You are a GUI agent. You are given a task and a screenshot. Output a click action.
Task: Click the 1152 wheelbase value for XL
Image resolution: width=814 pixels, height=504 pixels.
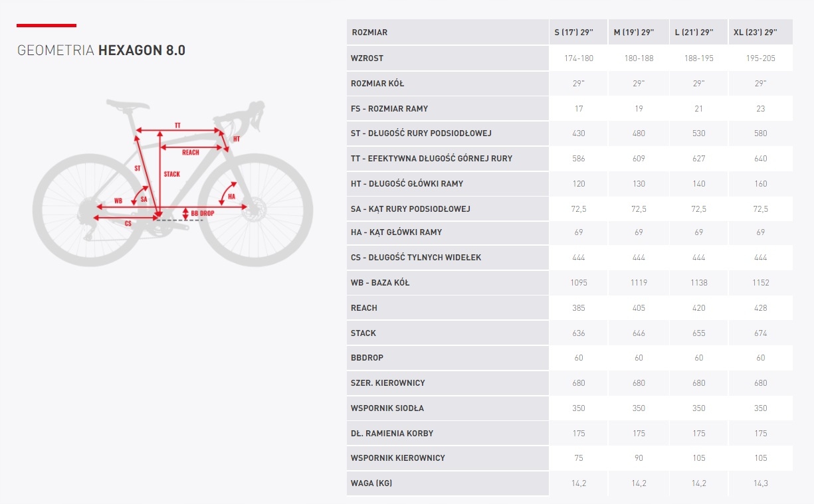(x=761, y=282)
